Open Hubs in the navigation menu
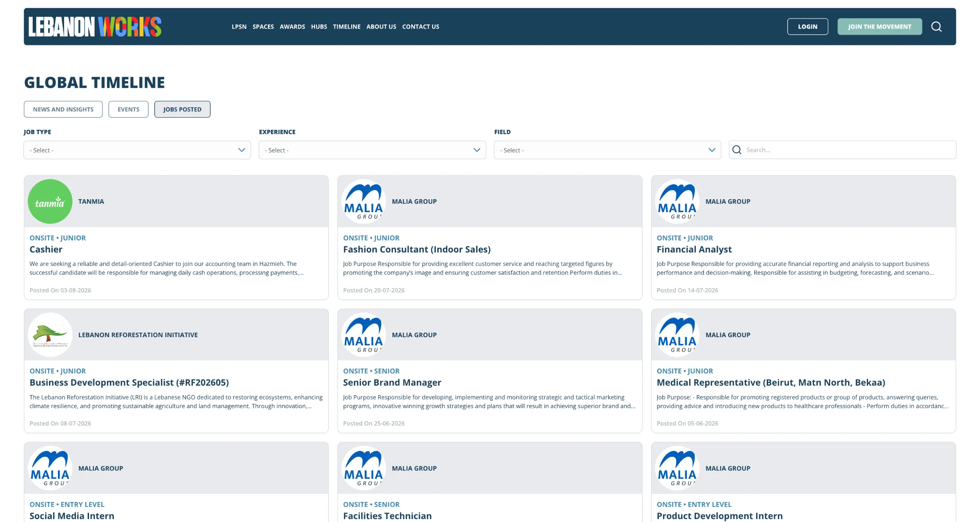 319,27
